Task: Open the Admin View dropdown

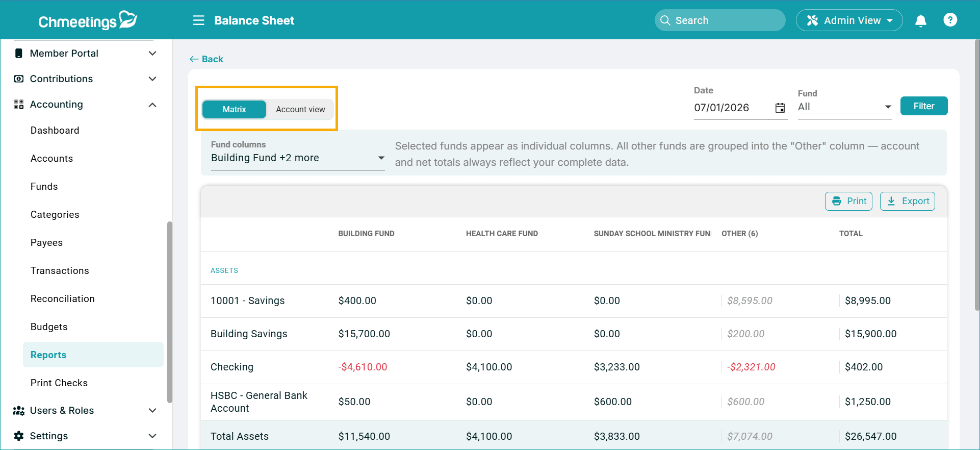Action: click(849, 20)
